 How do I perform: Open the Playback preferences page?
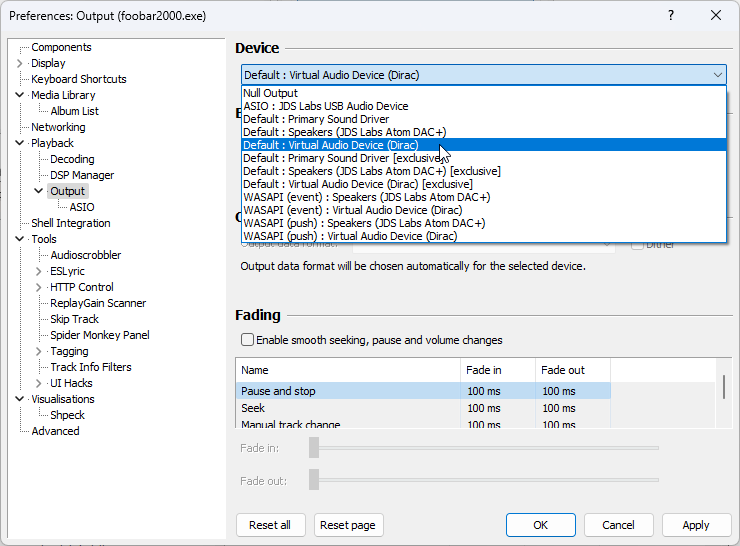point(52,143)
